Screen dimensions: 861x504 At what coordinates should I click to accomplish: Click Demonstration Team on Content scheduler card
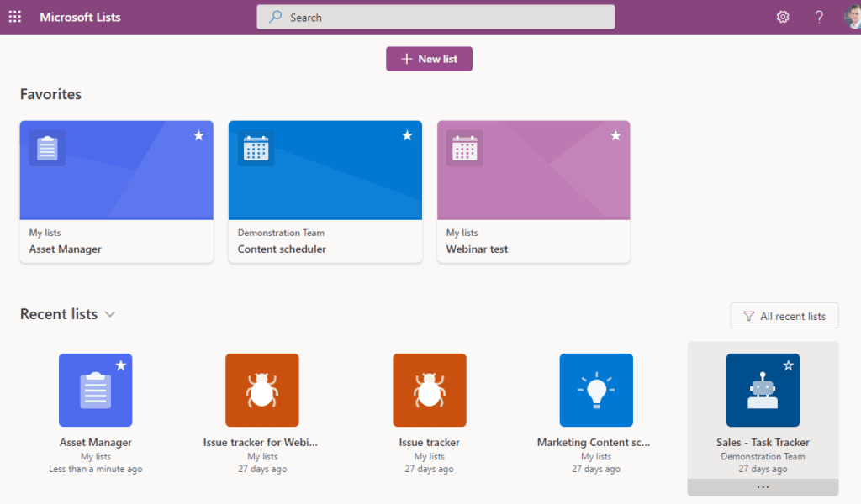281,233
